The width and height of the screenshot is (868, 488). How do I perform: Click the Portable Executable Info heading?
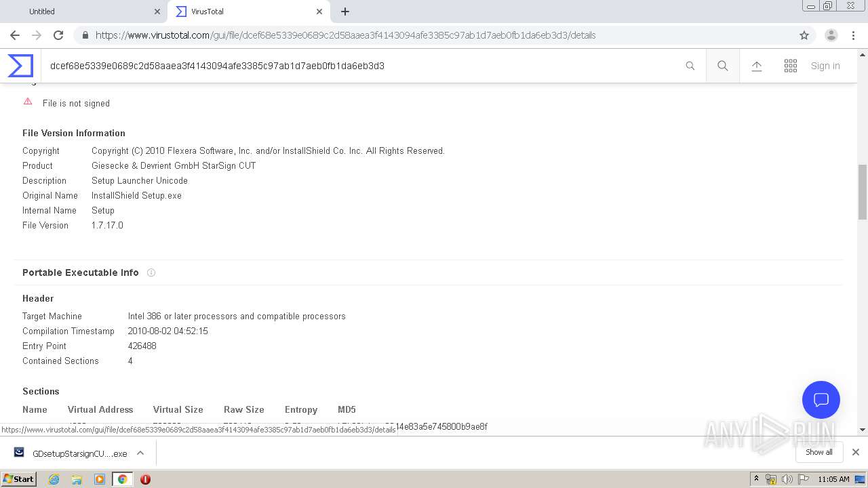coord(81,272)
